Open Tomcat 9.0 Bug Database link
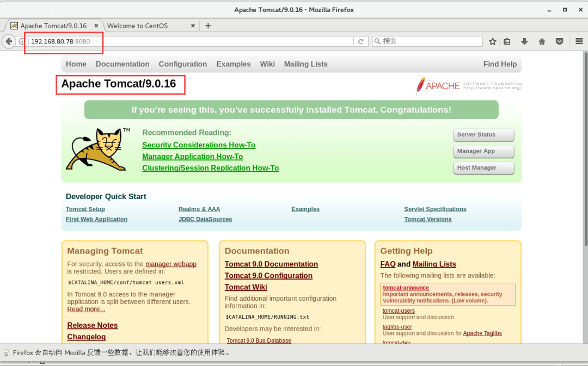The image size is (588, 366). 259,340
